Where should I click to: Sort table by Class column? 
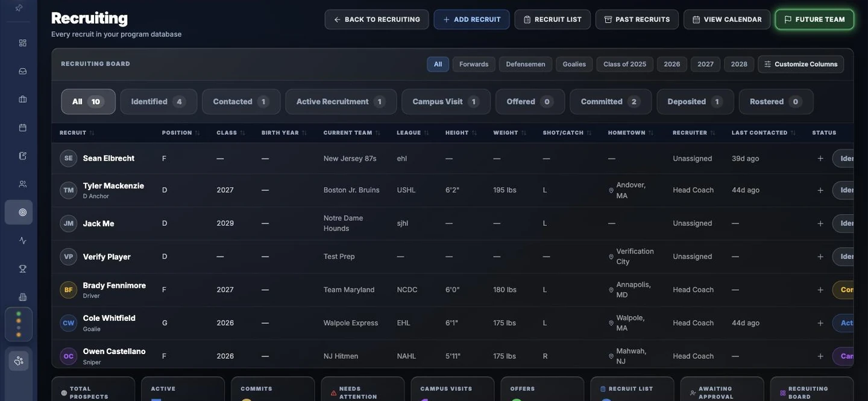pyautogui.click(x=231, y=132)
